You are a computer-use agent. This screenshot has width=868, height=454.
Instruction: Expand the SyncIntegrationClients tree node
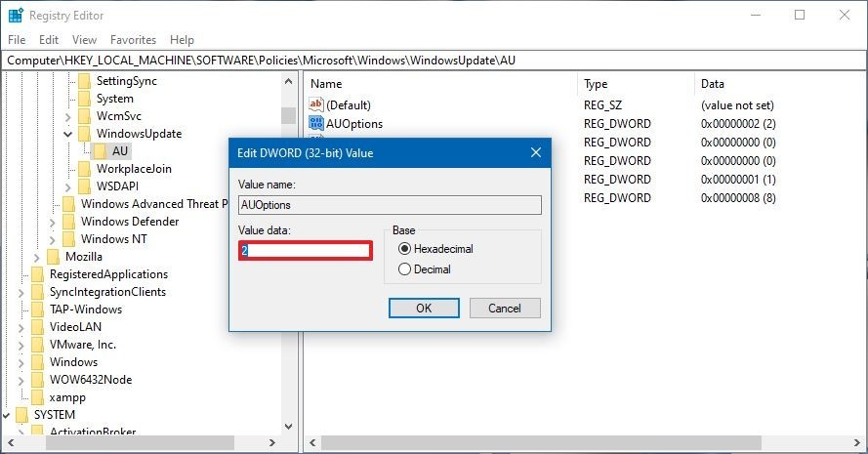coord(21,292)
